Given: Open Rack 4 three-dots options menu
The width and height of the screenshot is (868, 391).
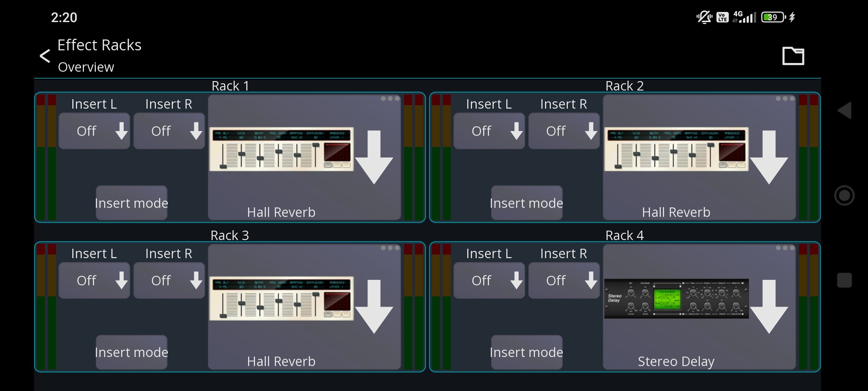Looking at the screenshot, I should [785, 248].
